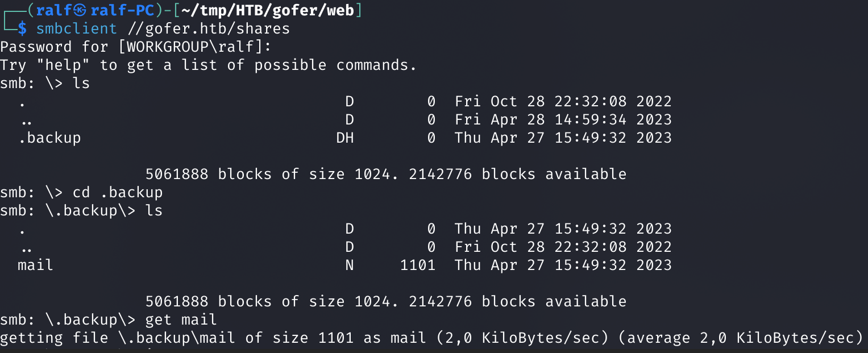Click the first '5061888 blocks' summary line

386,174
